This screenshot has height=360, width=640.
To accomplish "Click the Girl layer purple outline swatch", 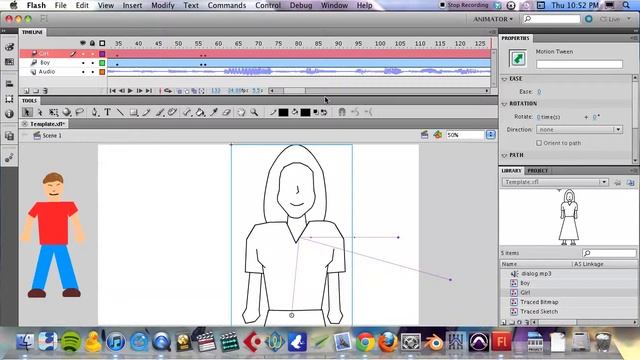I will click(x=102, y=54).
